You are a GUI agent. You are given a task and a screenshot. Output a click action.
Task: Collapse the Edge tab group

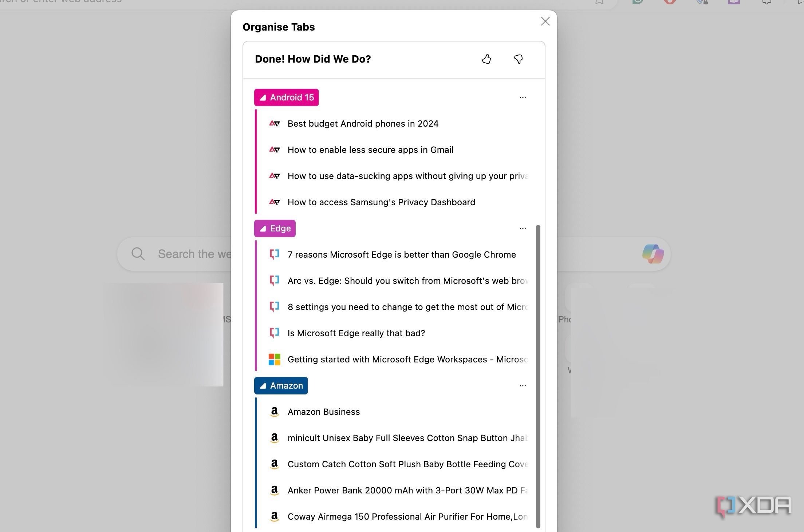pyautogui.click(x=263, y=229)
